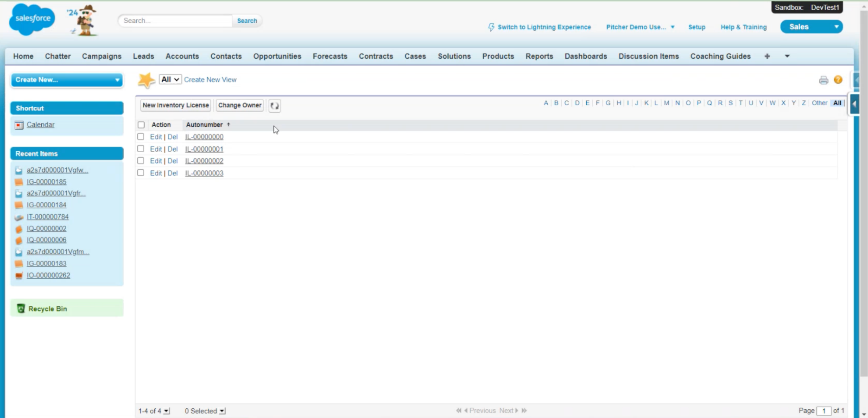Focus the global Search input field
This screenshot has height=418, width=868.
[175, 21]
